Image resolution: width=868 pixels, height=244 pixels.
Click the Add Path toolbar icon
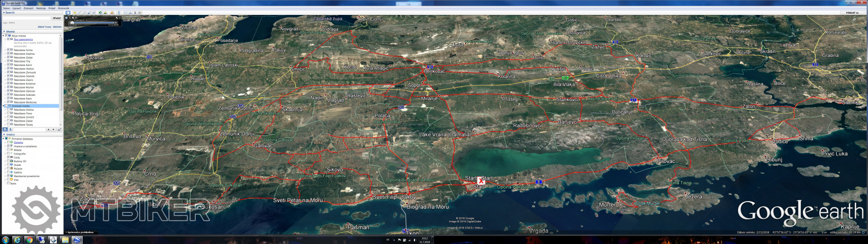coord(84,13)
